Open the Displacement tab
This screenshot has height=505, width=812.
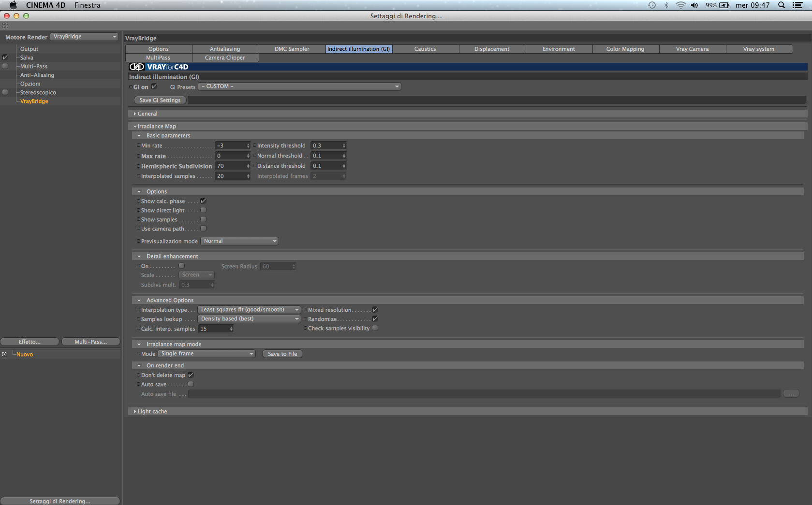coord(492,49)
